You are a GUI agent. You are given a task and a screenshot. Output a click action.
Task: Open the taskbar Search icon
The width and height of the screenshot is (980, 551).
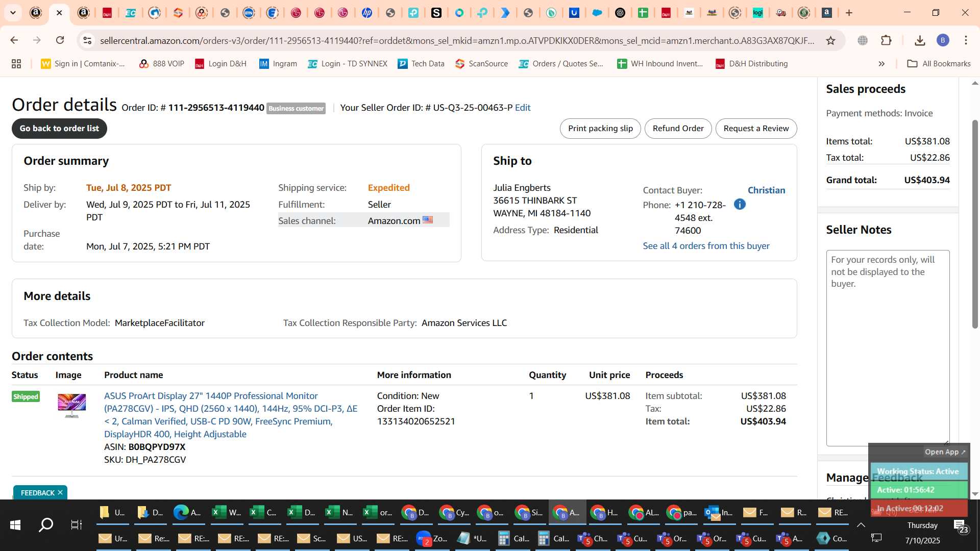[x=46, y=525]
